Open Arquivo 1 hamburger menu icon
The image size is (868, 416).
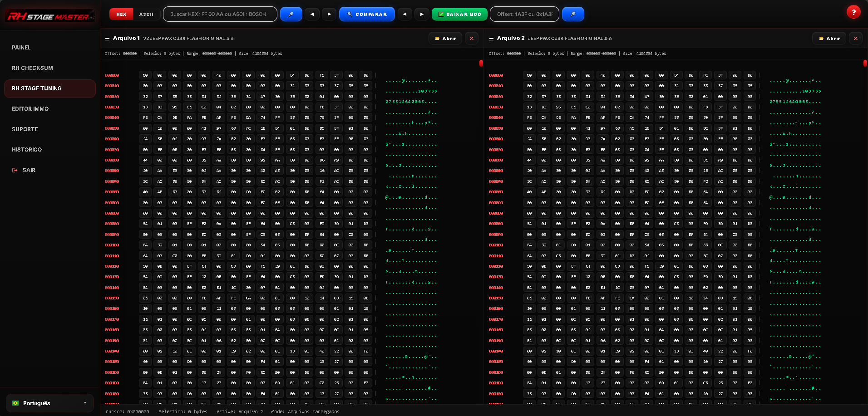(x=108, y=39)
